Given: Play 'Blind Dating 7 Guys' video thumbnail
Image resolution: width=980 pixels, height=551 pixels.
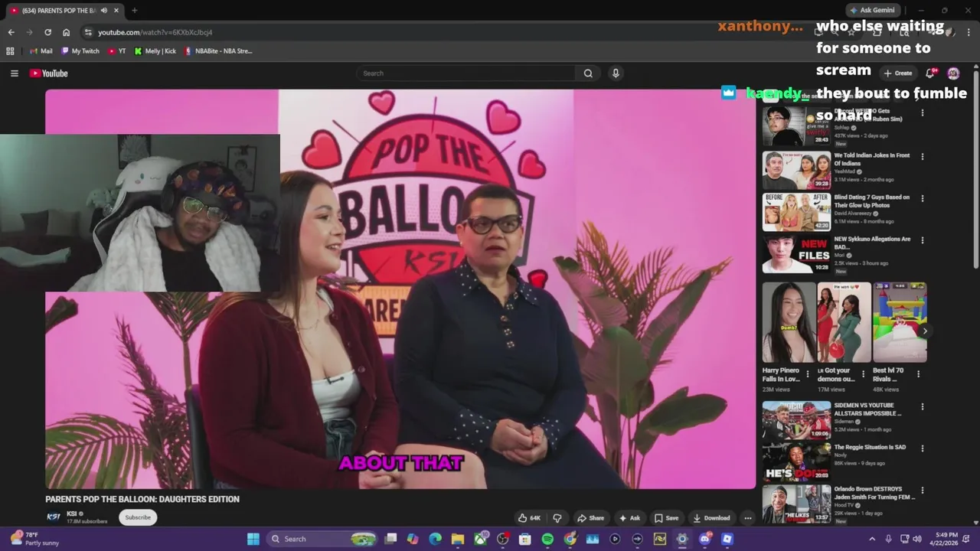Looking at the screenshot, I should pos(796,212).
